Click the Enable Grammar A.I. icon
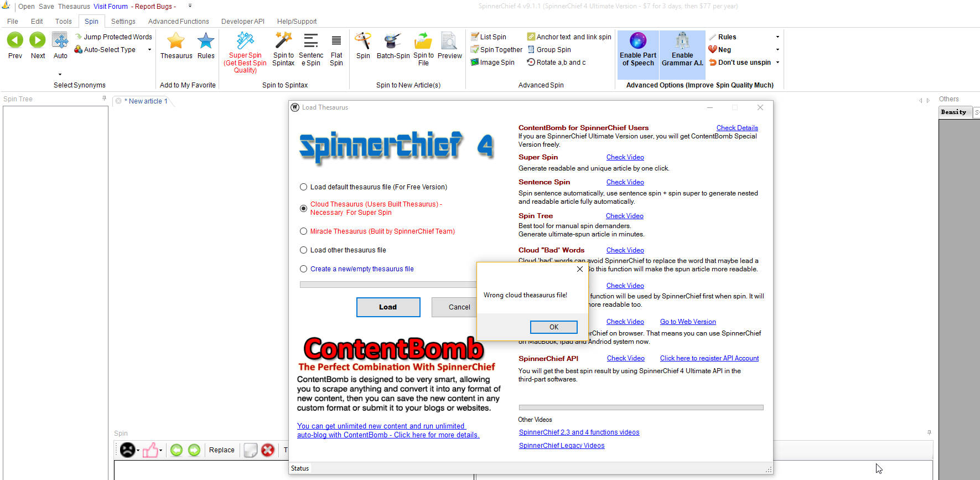This screenshot has width=980, height=480. click(x=682, y=42)
